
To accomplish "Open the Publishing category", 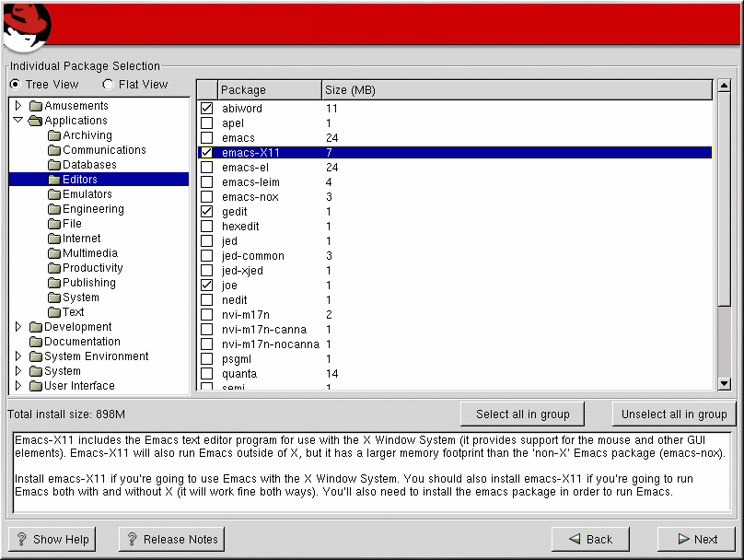I will 89,283.
